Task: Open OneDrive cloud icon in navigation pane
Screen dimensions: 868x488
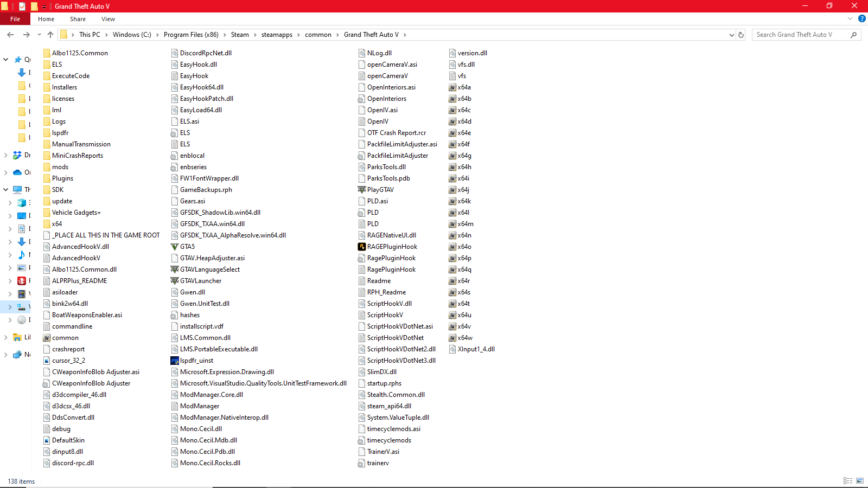Action: tap(17, 172)
